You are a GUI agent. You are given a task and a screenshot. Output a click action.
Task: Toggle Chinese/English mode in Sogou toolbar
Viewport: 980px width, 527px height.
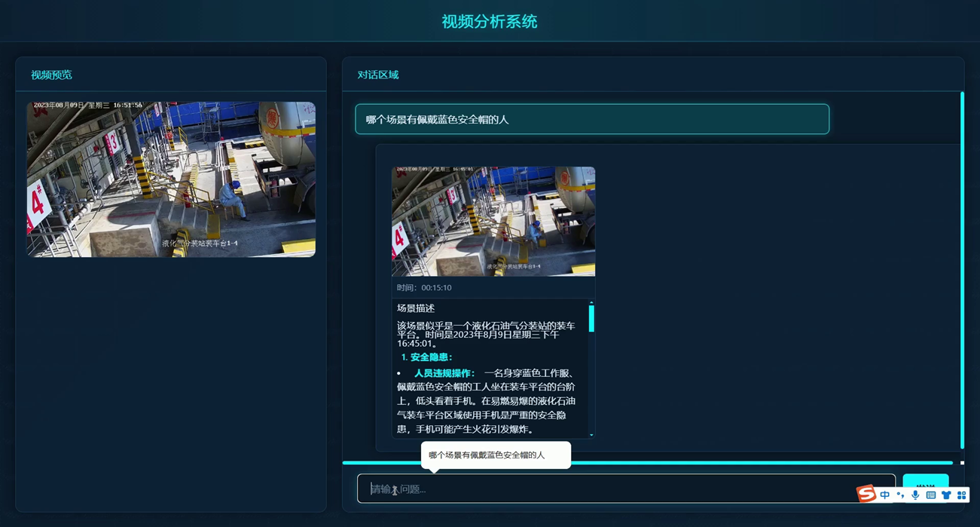pos(885,495)
